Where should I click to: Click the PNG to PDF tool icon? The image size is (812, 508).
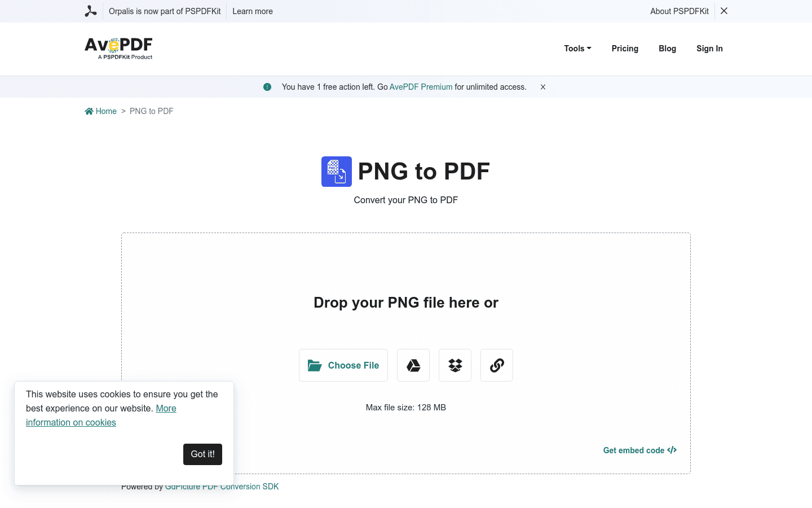pyautogui.click(x=336, y=172)
